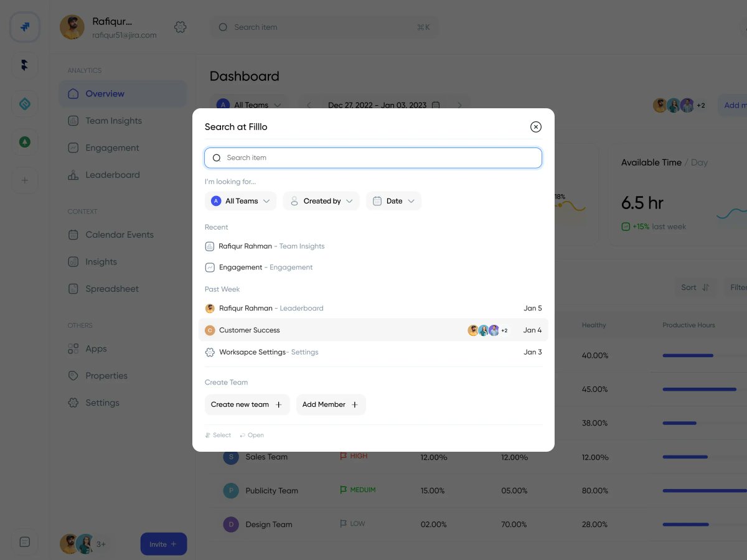This screenshot has height=560, width=747.
Task: Click the member avatars in the Customer Success row
Action: 487,330
